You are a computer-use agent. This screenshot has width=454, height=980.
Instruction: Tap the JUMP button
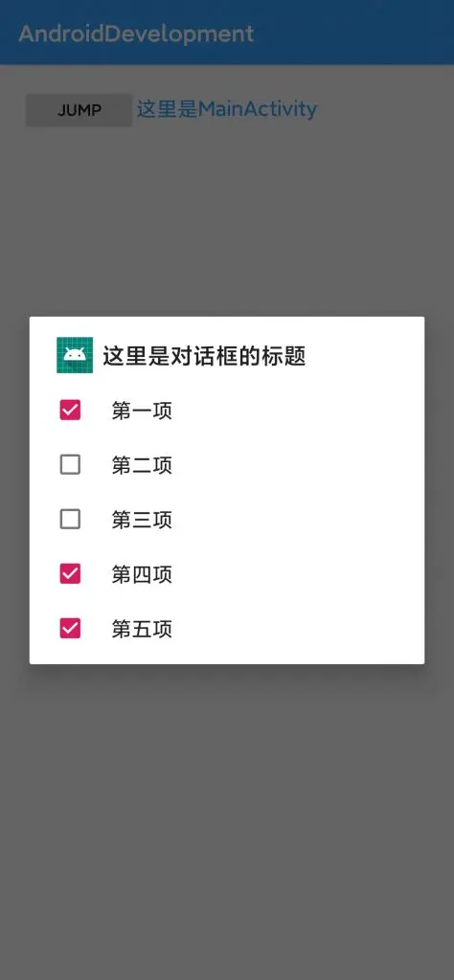point(79,111)
